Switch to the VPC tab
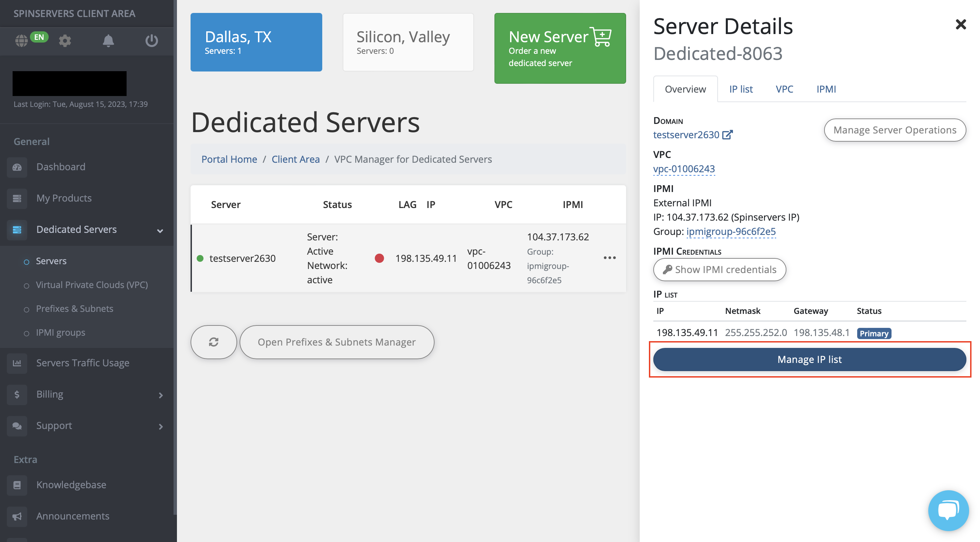 click(784, 89)
